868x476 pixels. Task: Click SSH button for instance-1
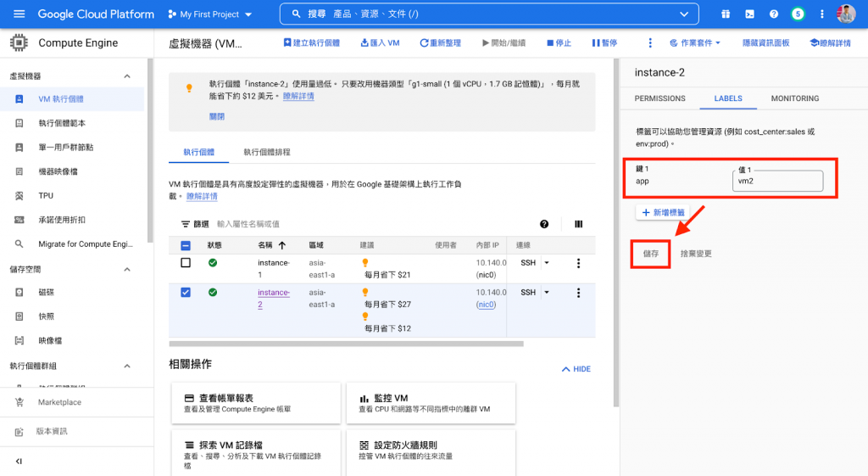528,263
